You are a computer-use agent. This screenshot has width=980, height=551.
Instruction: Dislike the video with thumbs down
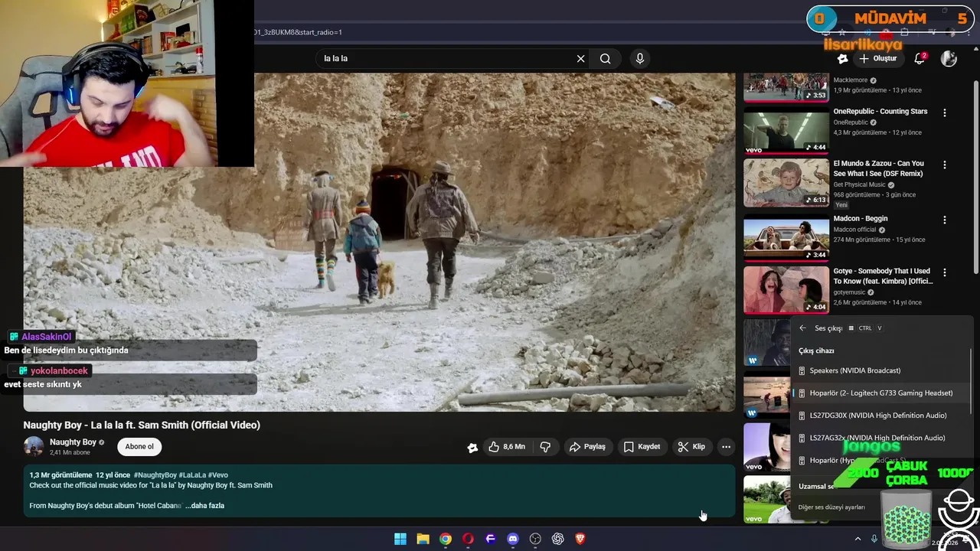point(545,447)
